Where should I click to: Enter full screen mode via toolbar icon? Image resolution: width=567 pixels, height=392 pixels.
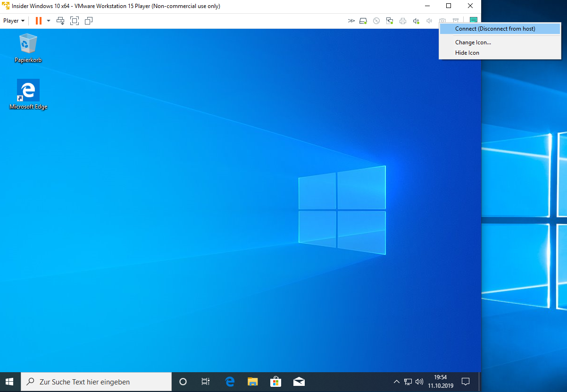(x=75, y=21)
